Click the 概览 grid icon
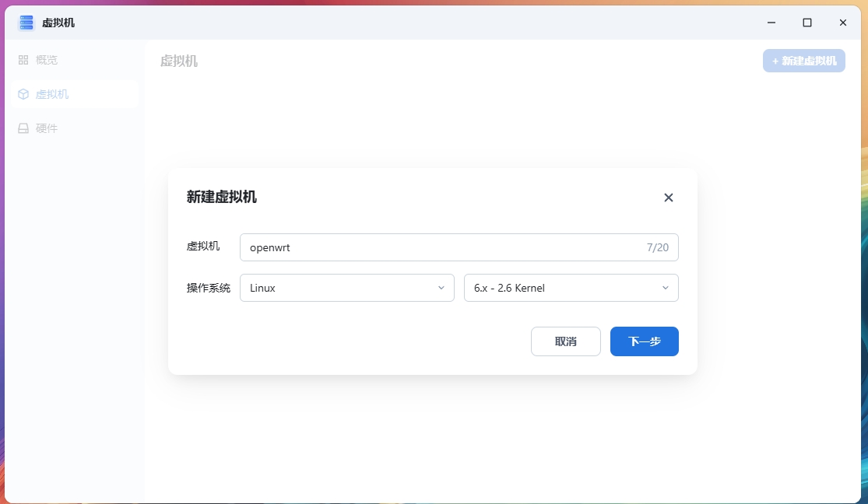 point(23,60)
